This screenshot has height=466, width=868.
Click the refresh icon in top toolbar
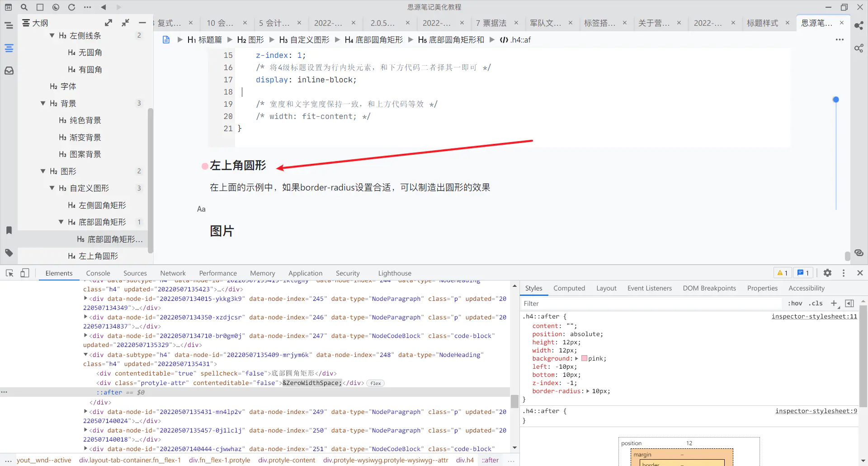(71, 7)
